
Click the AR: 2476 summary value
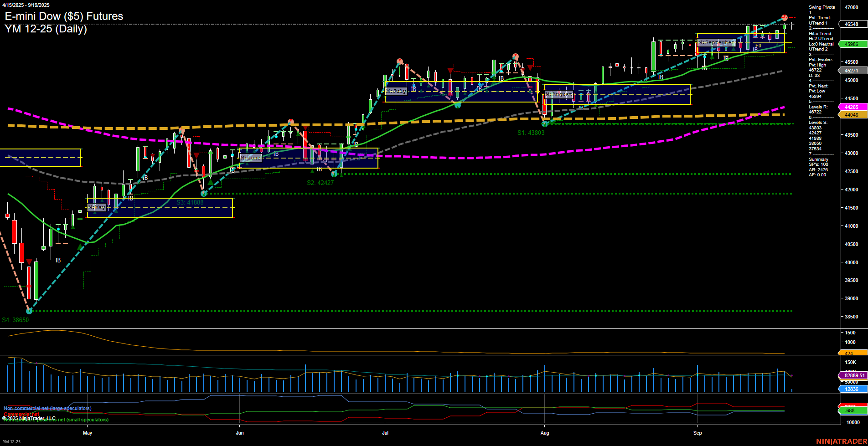click(818, 170)
